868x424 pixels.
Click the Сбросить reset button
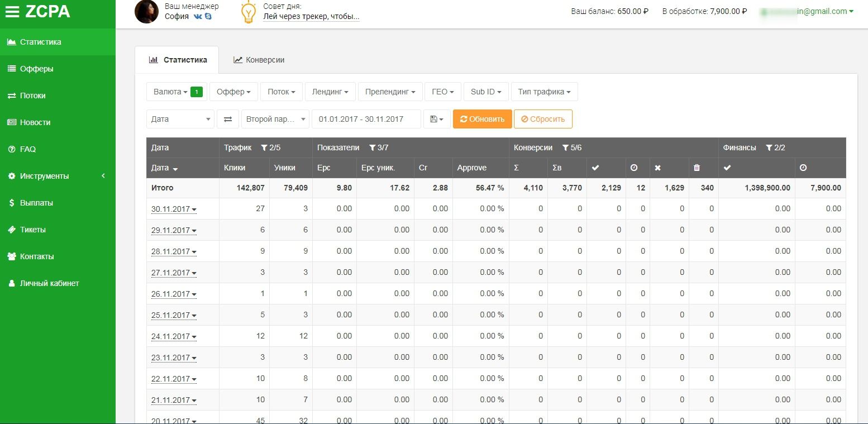(543, 119)
